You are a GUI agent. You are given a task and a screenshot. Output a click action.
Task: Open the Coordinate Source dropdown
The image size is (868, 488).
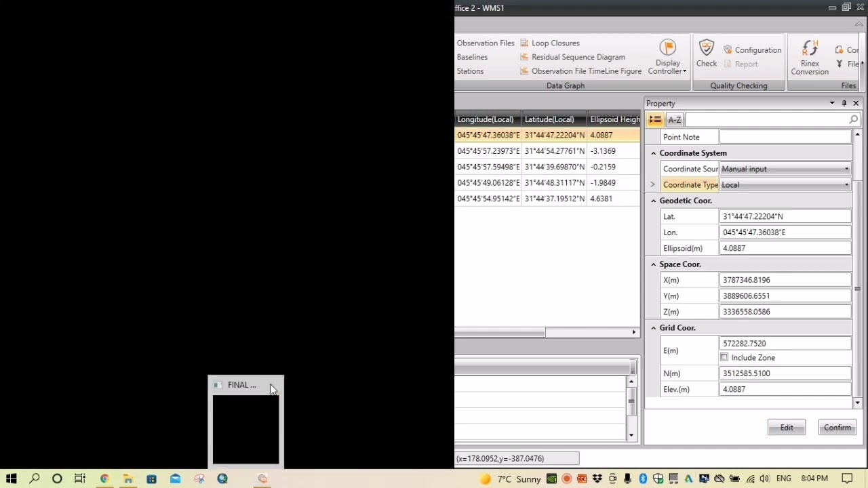tap(785, 169)
